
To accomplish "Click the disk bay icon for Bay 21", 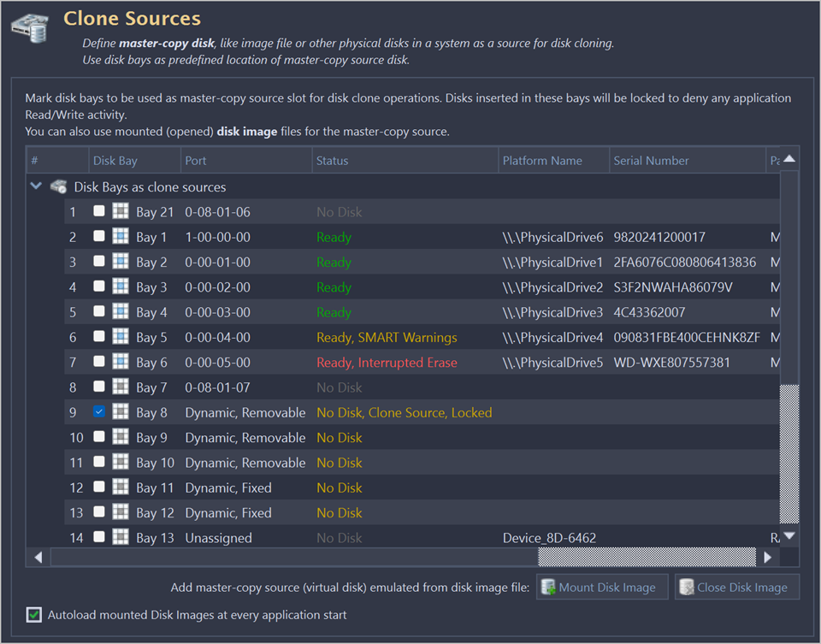I will [x=121, y=211].
